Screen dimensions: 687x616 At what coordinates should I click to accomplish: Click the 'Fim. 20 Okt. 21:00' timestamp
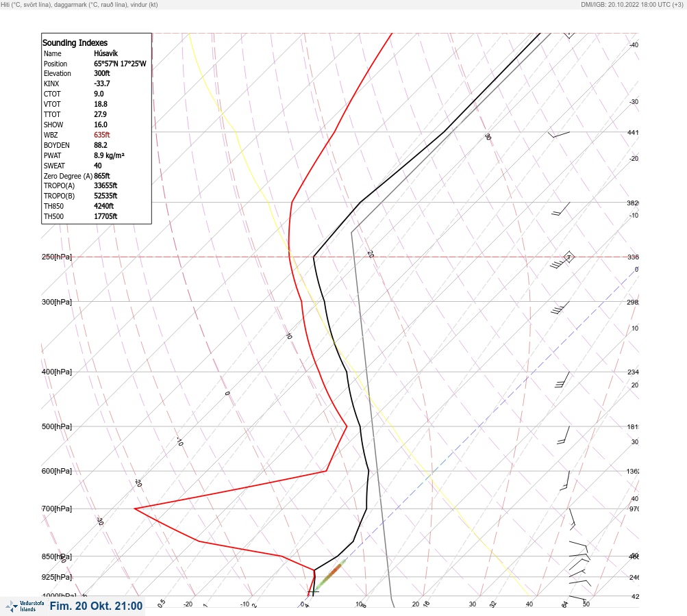point(96,606)
